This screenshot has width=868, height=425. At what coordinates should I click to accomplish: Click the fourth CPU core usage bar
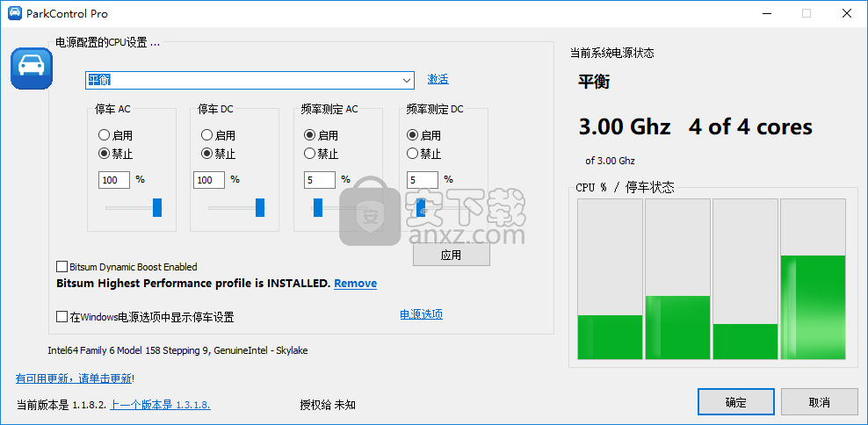pyautogui.click(x=813, y=279)
